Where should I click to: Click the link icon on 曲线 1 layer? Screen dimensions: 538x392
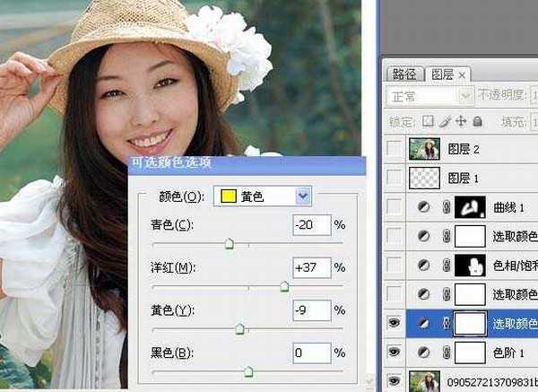pos(444,208)
